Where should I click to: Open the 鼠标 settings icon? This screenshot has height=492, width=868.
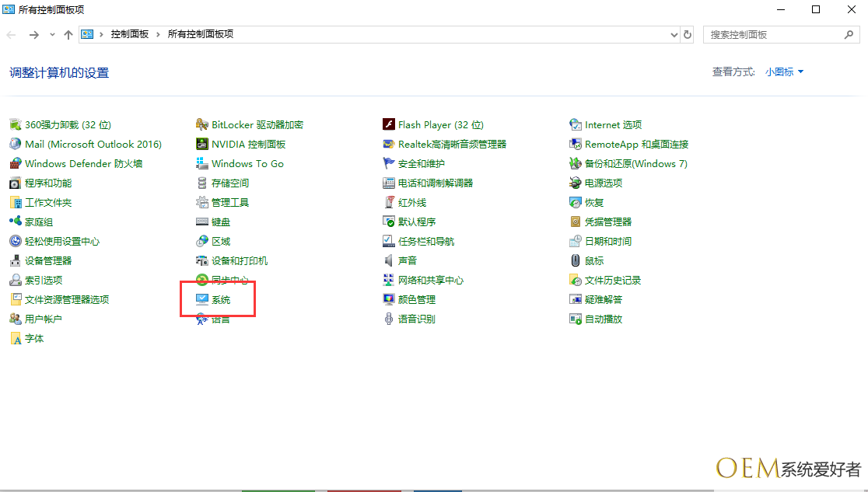point(576,260)
